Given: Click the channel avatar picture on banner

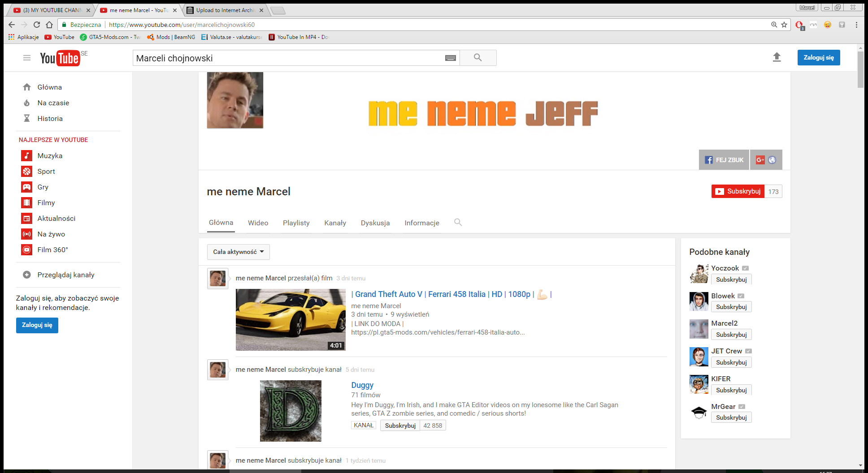Looking at the screenshot, I should [x=235, y=100].
